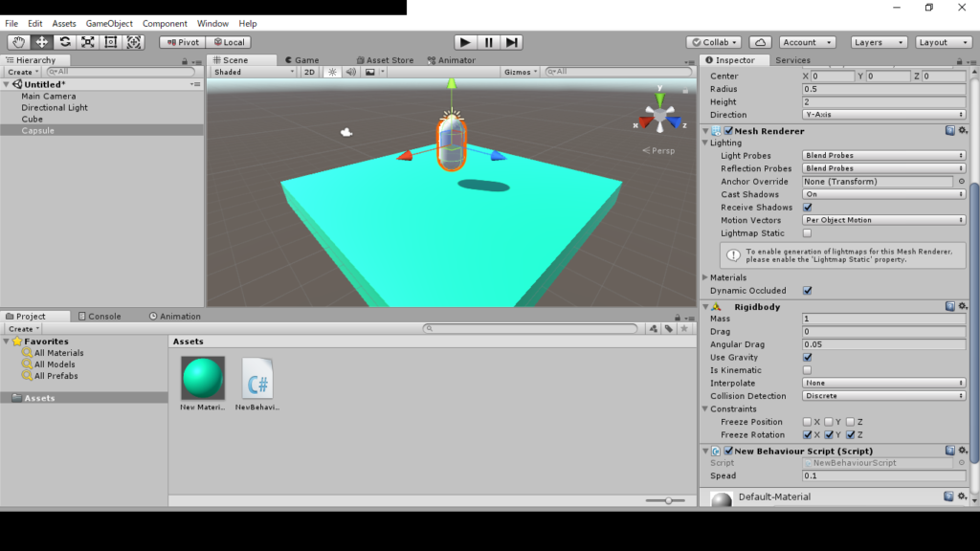Image resolution: width=980 pixels, height=551 pixels.
Task: Enable the Is Kinematic checkbox
Action: 807,370
